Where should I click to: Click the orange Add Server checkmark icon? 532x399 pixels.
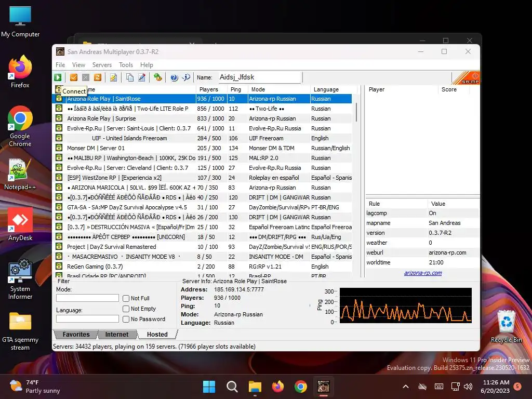click(x=74, y=77)
